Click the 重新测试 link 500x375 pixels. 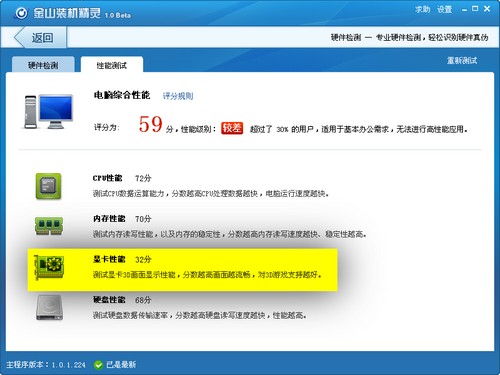tap(462, 60)
